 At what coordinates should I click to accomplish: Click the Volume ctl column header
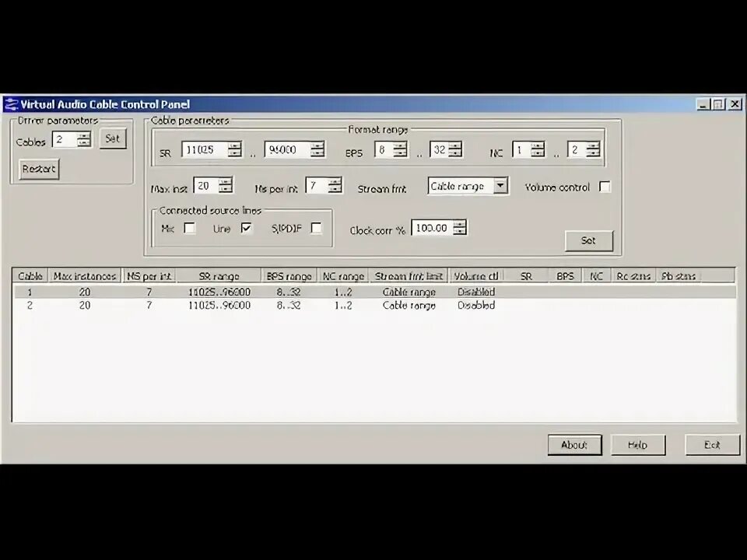tap(476, 276)
